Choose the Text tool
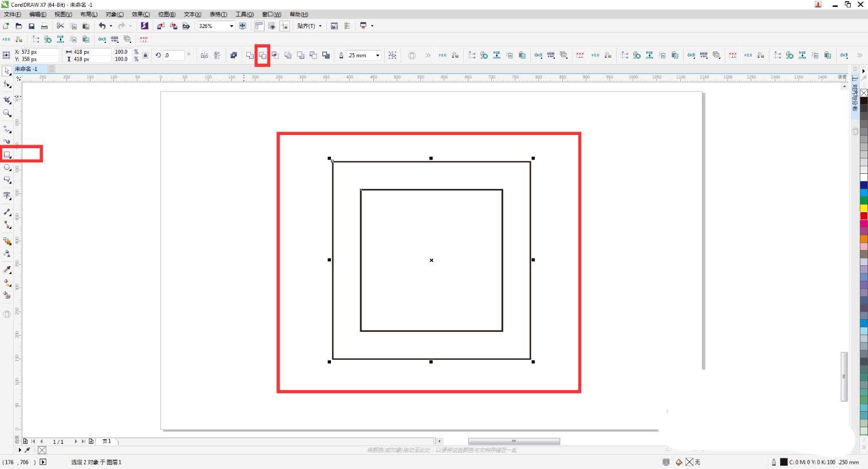This screenshot has height=469, width=868. (7, 196)
